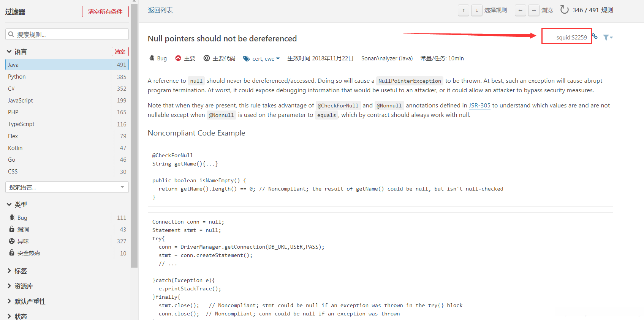This screenshot has width=644, height=320.
Task: Select the Go language filter
Action: click(x=67, y=159)
